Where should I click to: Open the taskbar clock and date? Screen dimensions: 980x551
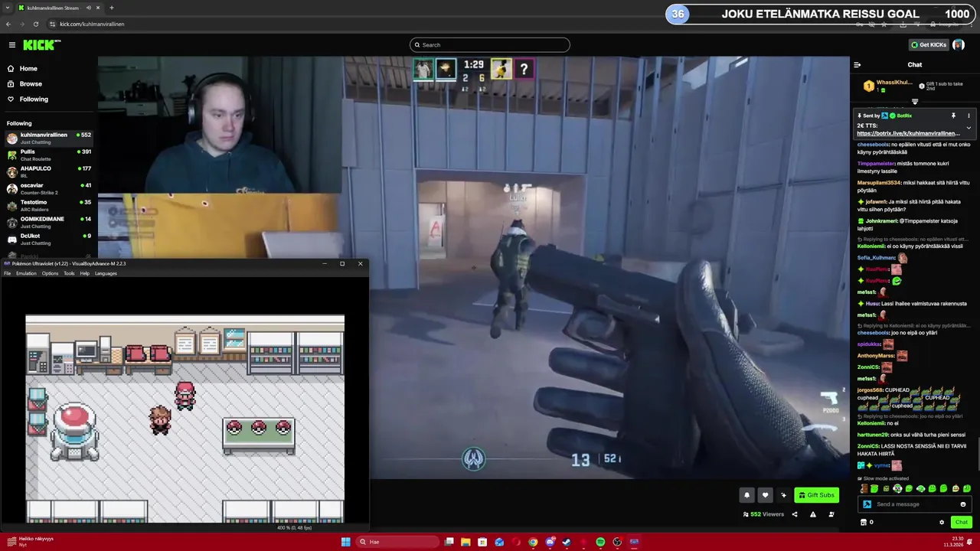[952, 542]
